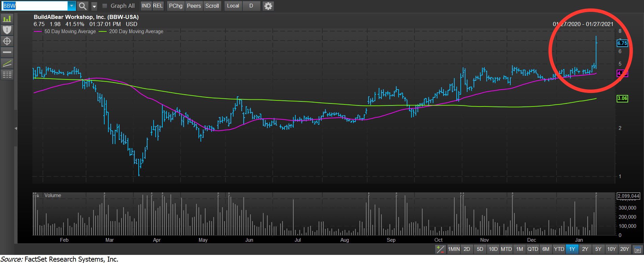Image resolution: width=644 pixels, height=263 pixels.
Task: Click the 6.75 current price axis label
Action: point(622,43)
